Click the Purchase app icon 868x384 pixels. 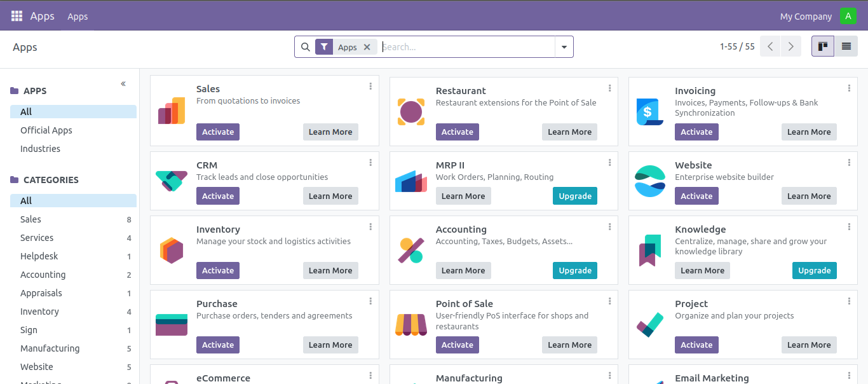point(172,324)
